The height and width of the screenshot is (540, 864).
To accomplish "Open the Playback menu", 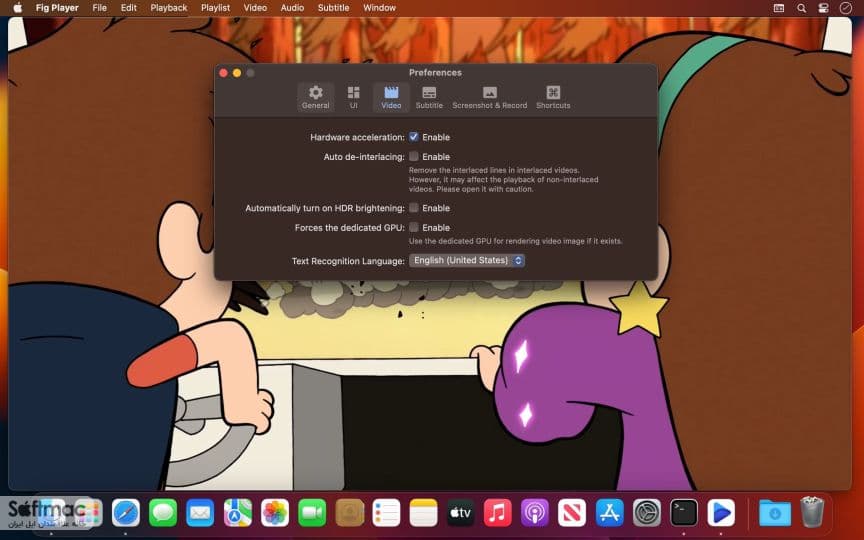I will pyautogui.click(x=169, y=8).
